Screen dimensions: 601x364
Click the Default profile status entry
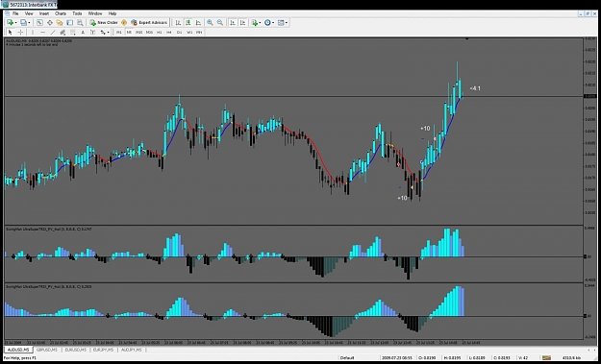347,358
